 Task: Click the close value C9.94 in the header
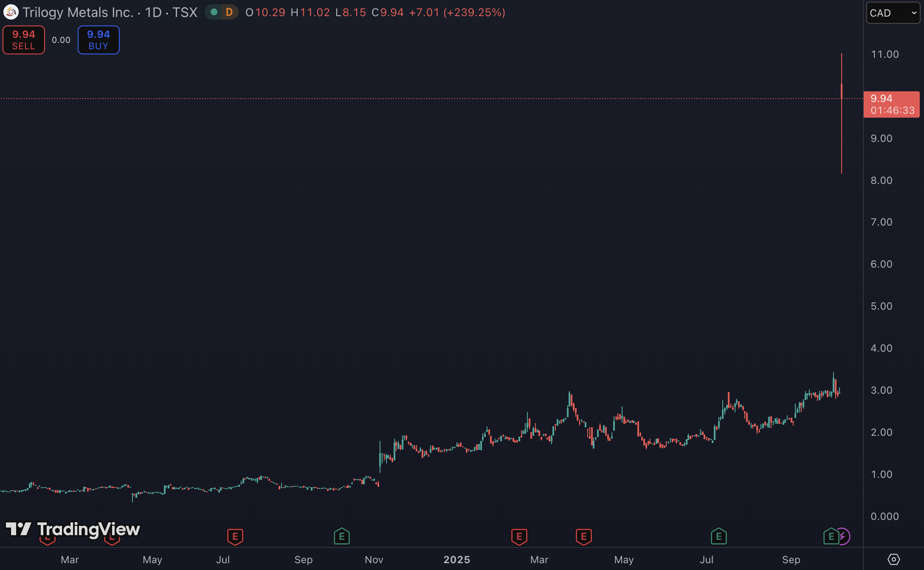(388, 12)
